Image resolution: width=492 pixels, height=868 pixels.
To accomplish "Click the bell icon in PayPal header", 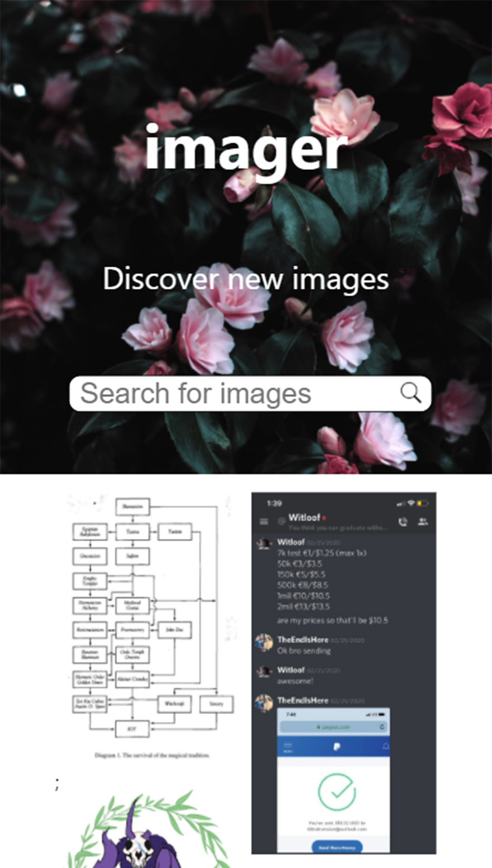I will click(385, 747).
